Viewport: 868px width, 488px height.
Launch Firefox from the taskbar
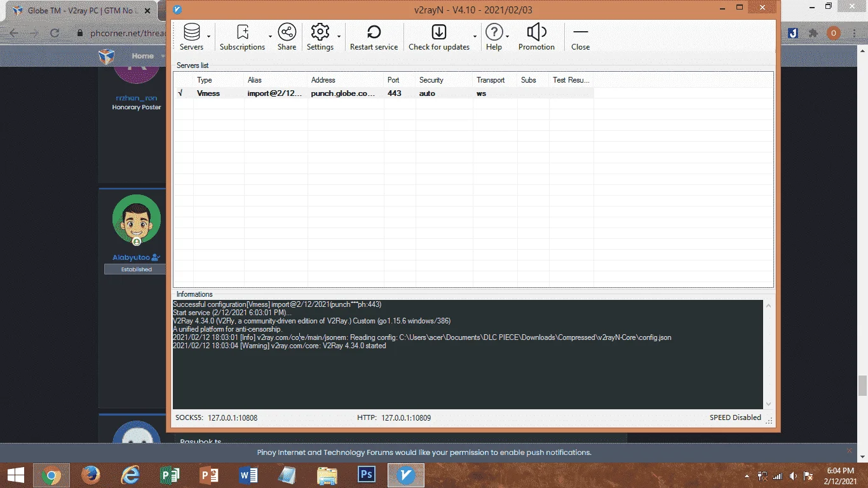click(91, 475)
